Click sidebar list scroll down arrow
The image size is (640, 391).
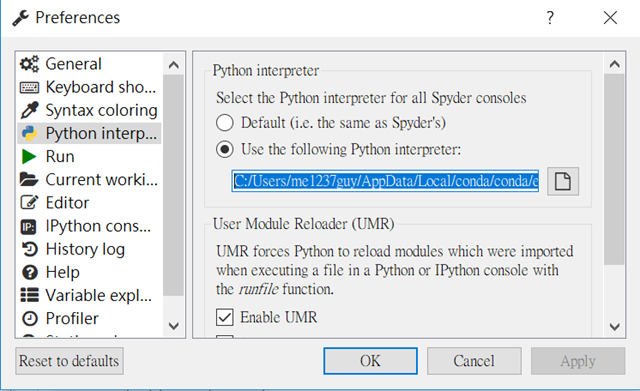(174, 326)
